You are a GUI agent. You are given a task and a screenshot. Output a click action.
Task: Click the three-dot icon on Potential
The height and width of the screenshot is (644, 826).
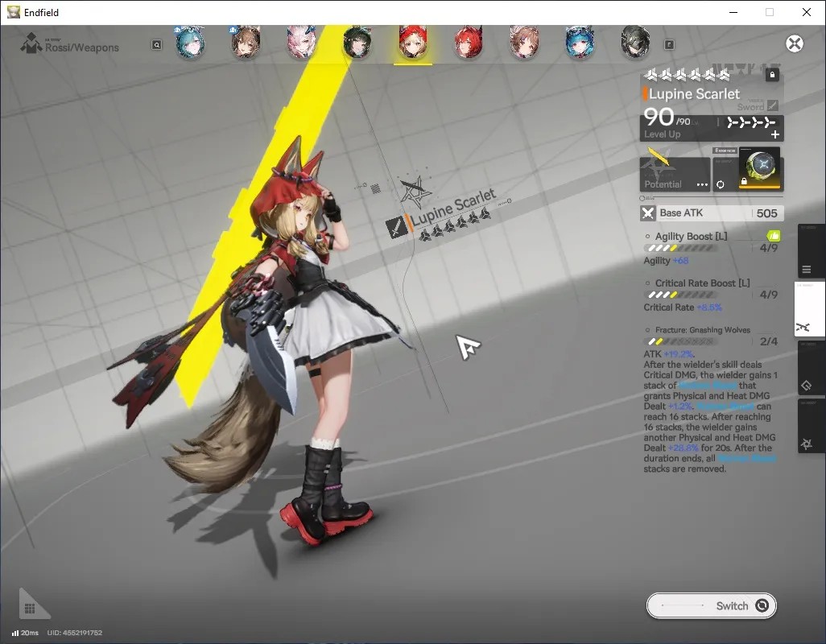pyautogui.click(x=702, y=184)
